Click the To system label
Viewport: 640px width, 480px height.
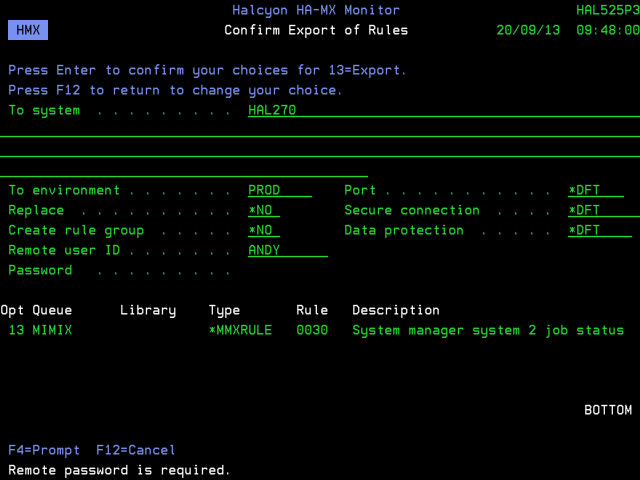[x=44, y=110]
